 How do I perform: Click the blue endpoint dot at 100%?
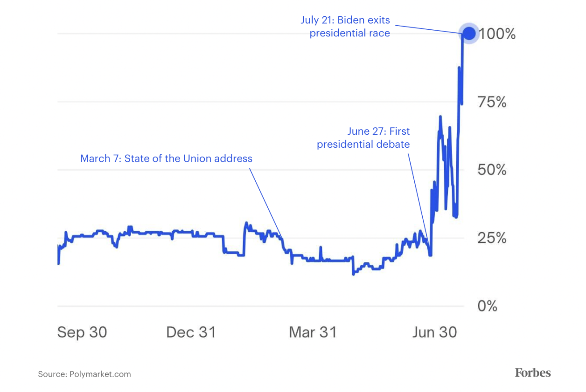(469, 34)
